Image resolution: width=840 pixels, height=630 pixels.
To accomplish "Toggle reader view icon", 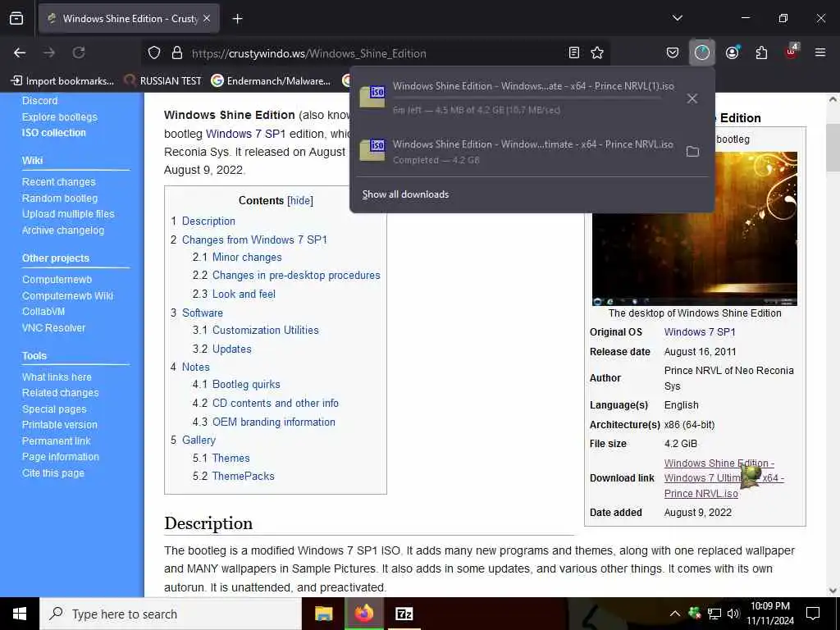I will [x=573, y=52].
